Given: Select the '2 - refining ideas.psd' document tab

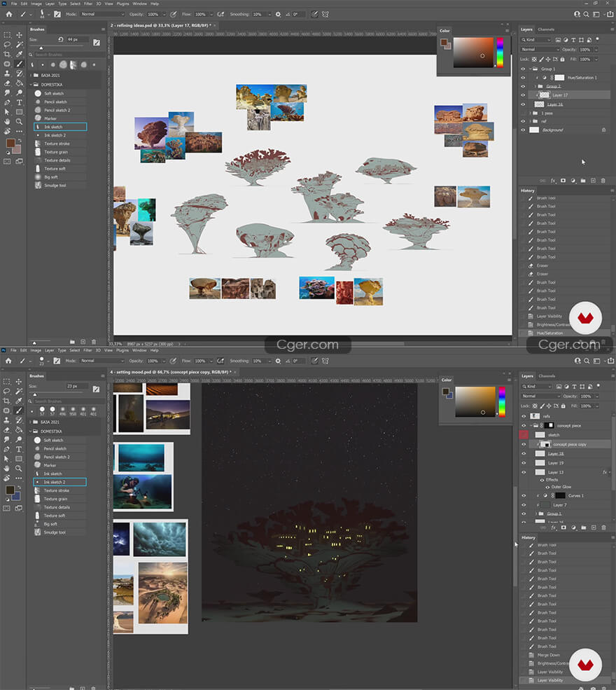Looking at the screenshot, I should tap(161, 26).
